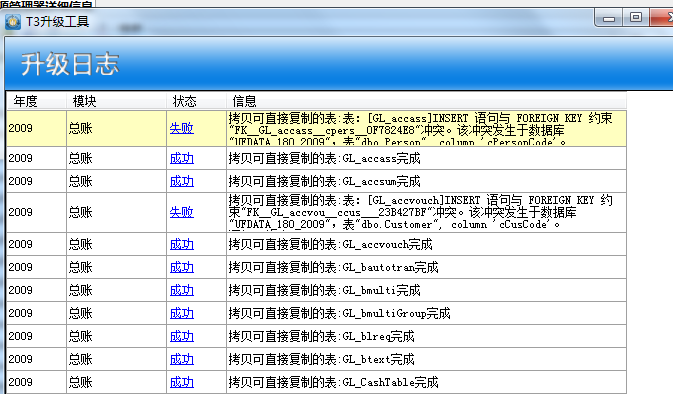This screenshot has width=673, height=394.
Task: Open the 成功 link for GL_accvouch完成
Action: tap(182, 244)
